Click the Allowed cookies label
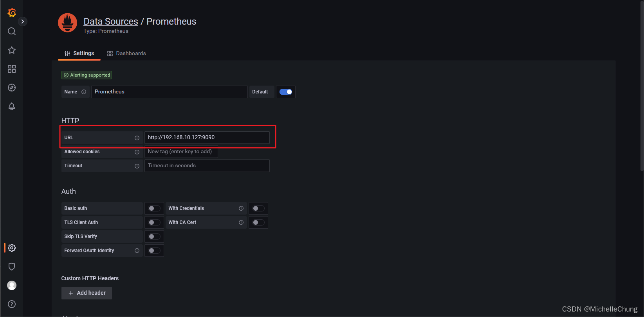The image size is (644, 317). (82, 152)
